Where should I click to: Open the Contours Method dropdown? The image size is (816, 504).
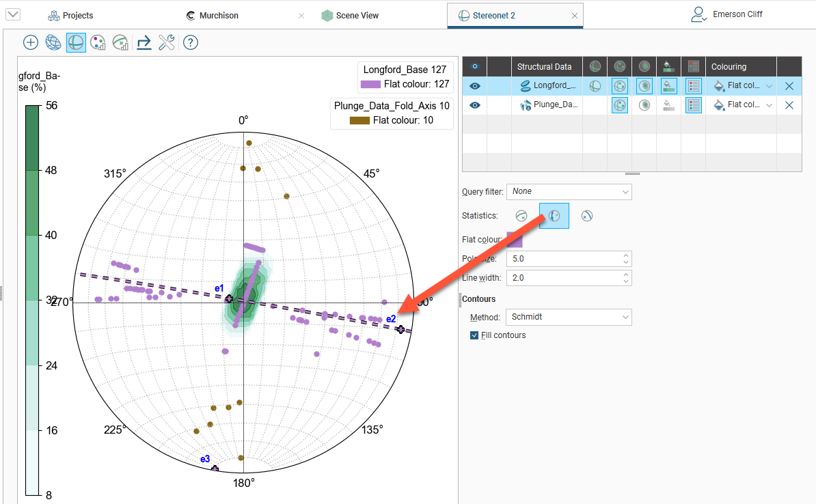pos(569,317)
